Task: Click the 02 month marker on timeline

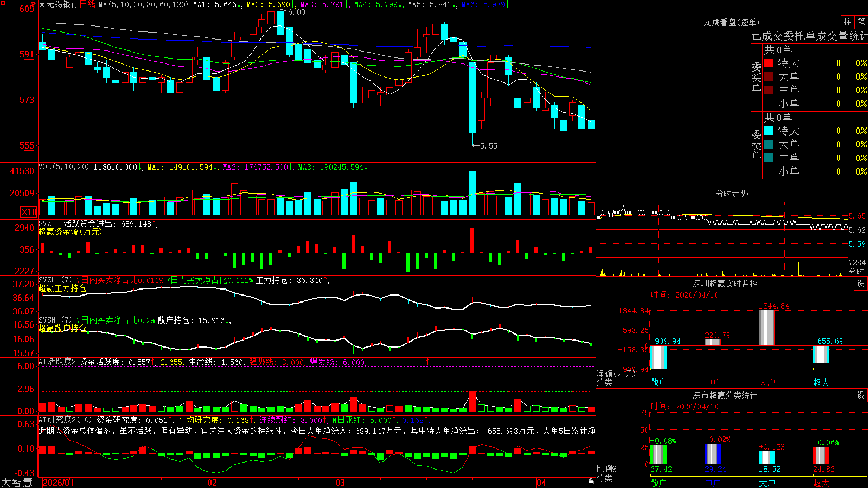Action: 212,483
